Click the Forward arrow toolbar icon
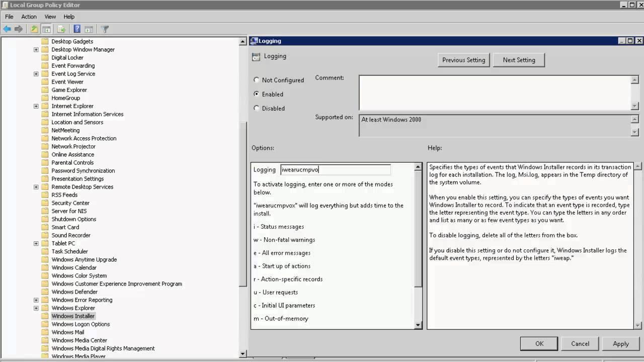Viewport: 644px width, 362px height. pos(19,29)
